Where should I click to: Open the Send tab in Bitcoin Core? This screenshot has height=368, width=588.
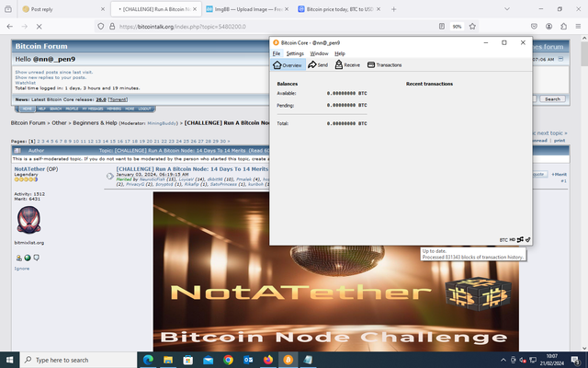318,65
